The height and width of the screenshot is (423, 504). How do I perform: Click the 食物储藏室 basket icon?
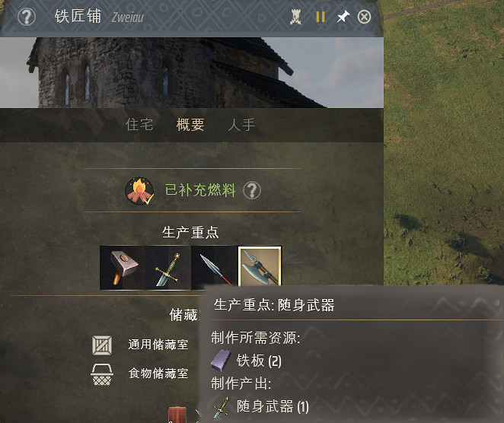coord(102,374)
